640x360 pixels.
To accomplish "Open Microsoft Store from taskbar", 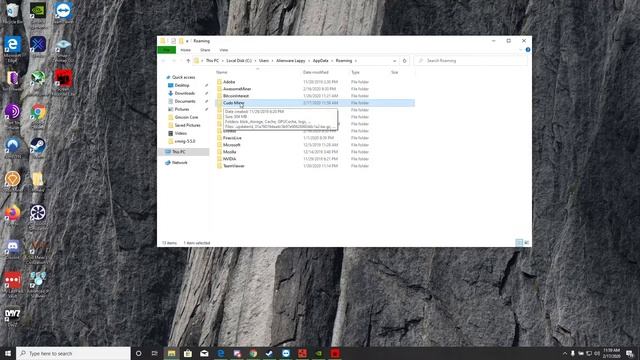I will [188, 353].
